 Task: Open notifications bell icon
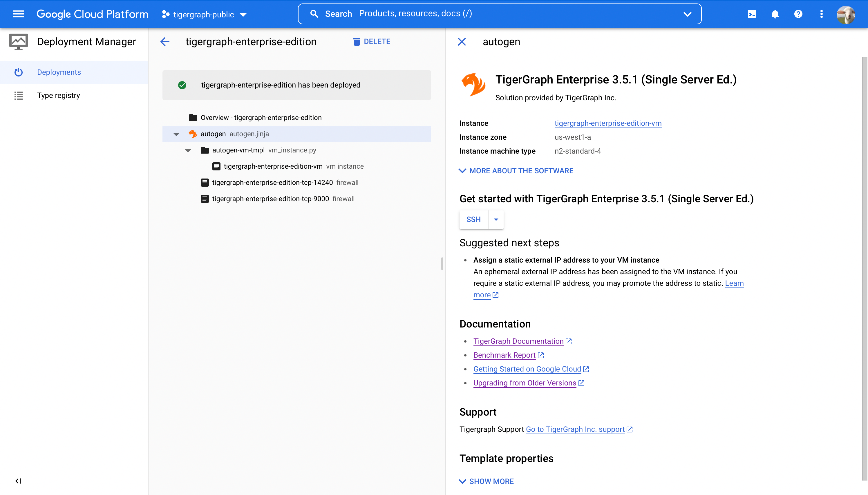click(775, 14)
